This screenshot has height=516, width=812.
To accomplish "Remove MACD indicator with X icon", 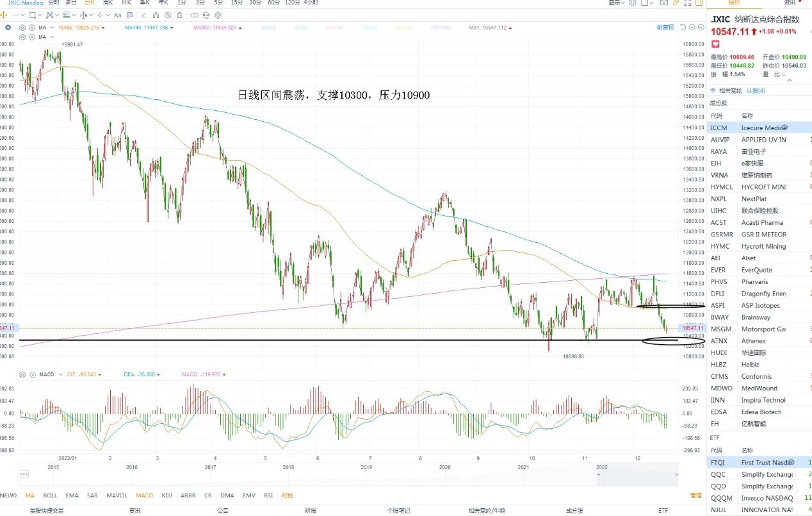I will [32, 374].
